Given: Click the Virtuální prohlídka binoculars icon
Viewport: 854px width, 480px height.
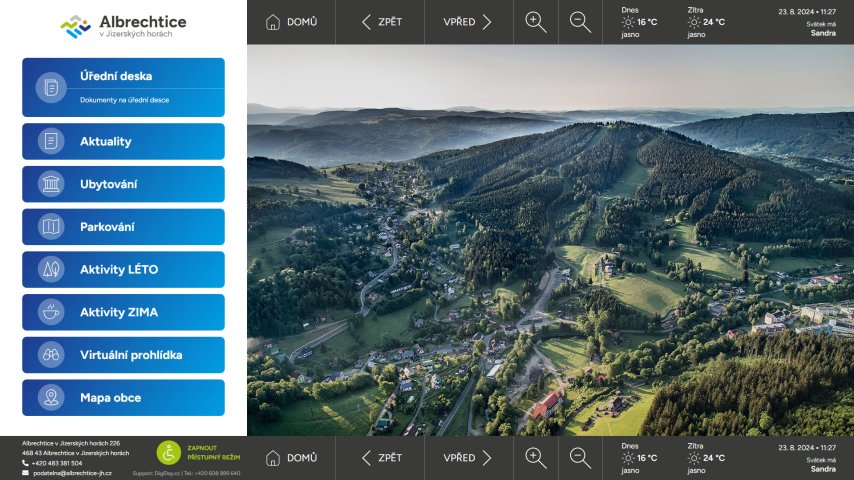Looking at the screenshot, I should coord(50,355).
